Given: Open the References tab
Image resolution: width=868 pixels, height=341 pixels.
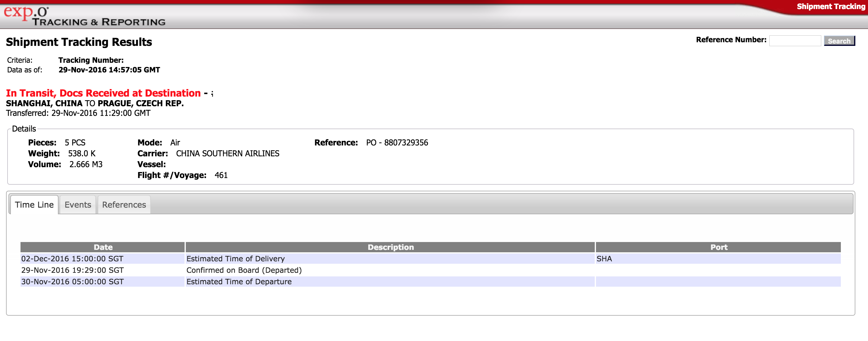Looking at the screenshot, I should click(124, 205).
